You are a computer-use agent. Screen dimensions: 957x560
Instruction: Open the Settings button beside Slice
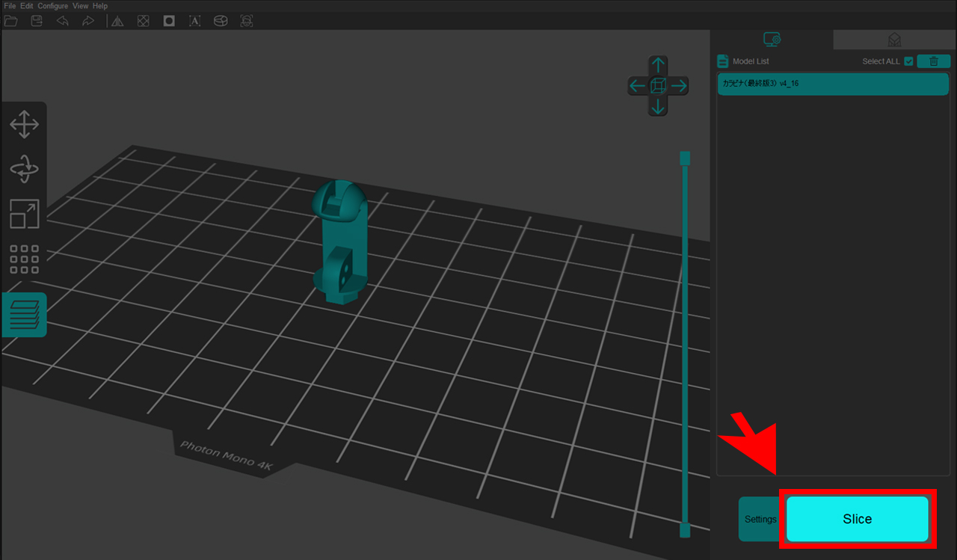[x=760, y=519]
